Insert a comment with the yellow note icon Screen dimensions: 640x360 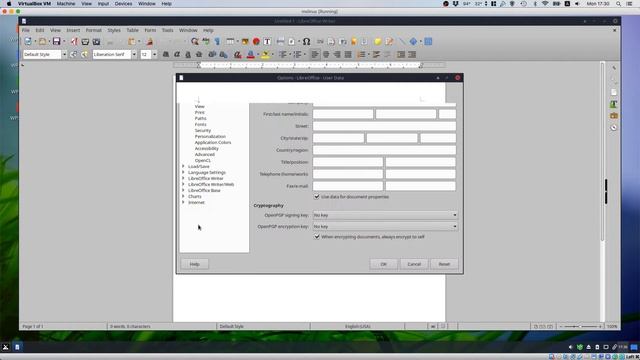378,42
